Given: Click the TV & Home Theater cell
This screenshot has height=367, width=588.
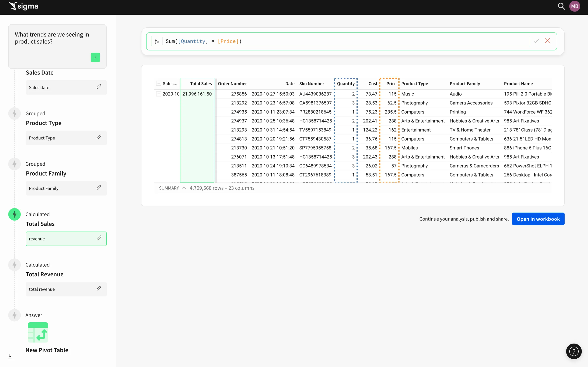Looking at the screenshot, I should [470, 130].
